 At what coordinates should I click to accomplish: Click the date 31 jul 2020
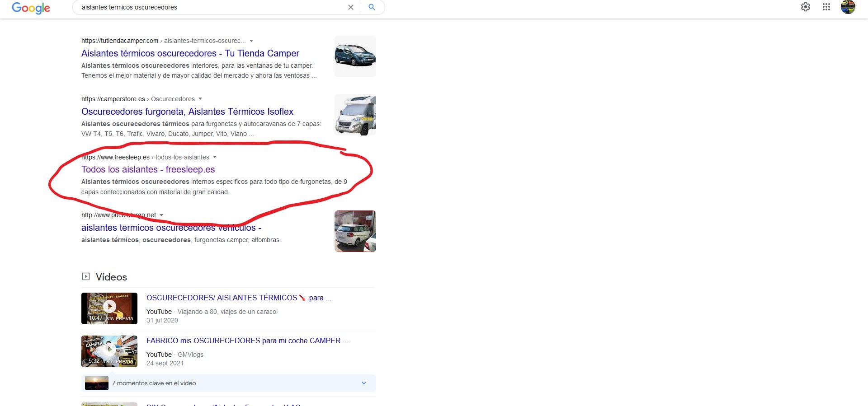(x=162, y=320)
